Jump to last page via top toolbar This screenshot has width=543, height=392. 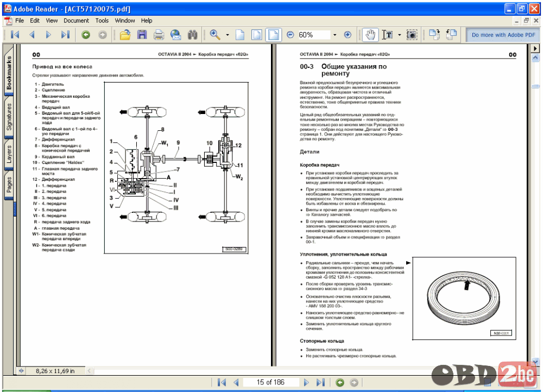point(65,35)
